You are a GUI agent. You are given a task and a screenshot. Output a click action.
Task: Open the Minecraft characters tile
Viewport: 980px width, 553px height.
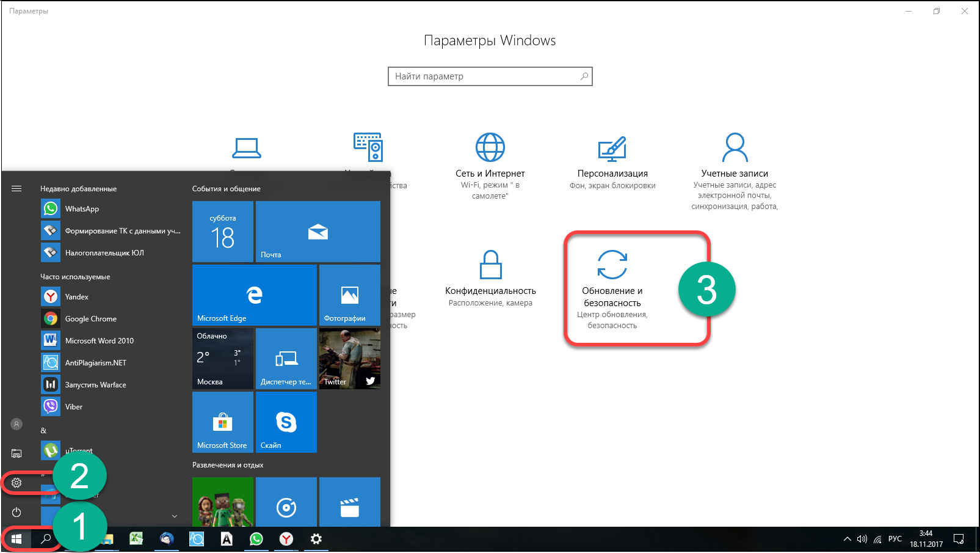click(x=223, y=502)
